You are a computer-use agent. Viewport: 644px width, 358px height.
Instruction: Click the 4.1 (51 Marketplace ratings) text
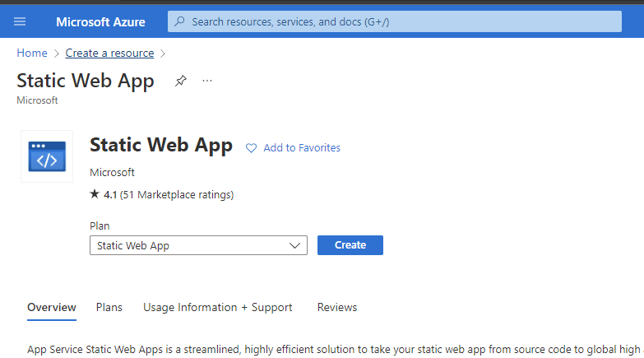pos(169,194)
